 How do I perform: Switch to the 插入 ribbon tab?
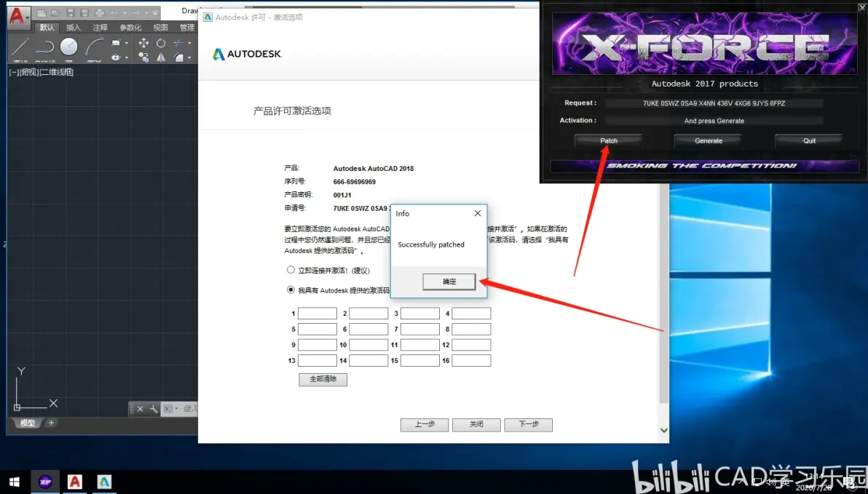click(x=74, y=28)
